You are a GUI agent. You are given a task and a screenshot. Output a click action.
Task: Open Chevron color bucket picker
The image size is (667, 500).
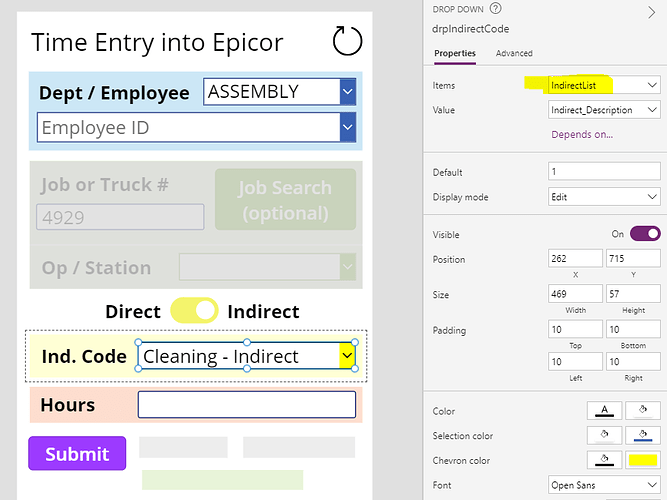pos(604,460)
